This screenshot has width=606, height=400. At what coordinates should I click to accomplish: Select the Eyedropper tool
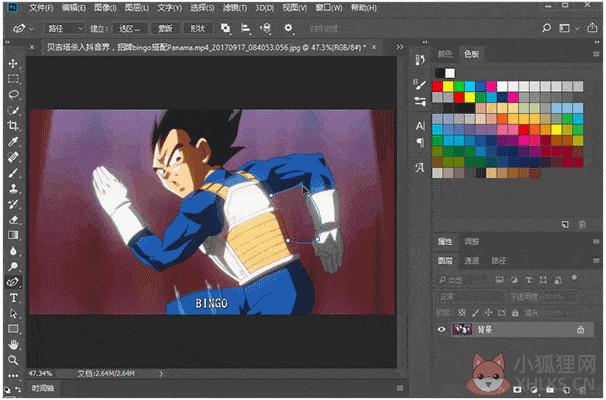(13, 141)
